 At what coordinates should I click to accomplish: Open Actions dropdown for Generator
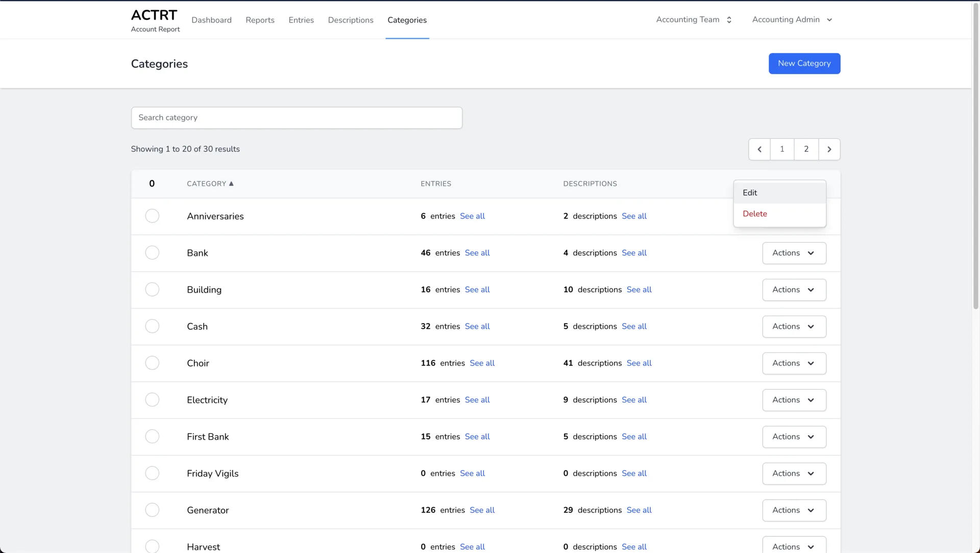[794, 510]
